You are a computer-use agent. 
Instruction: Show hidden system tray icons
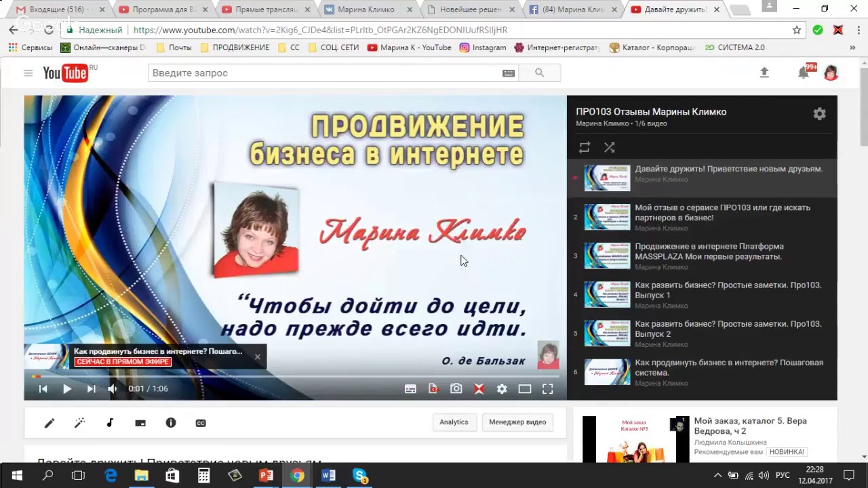pyautogui.click(x=718, y=475)
